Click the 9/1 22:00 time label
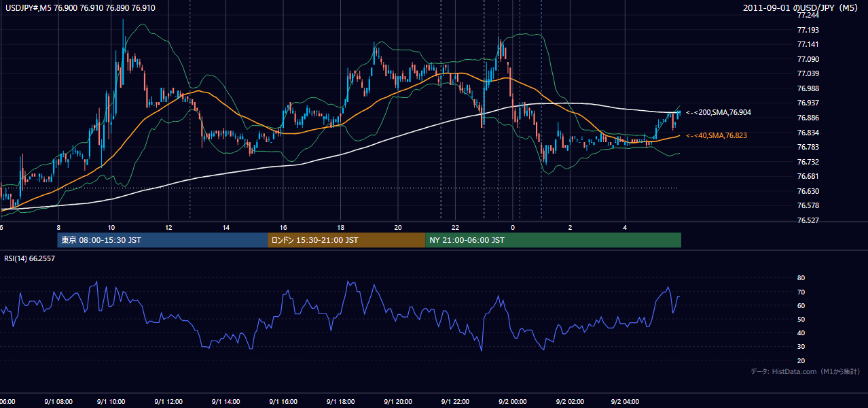Viewport: 868px width, 408px height. coord(455,402)
